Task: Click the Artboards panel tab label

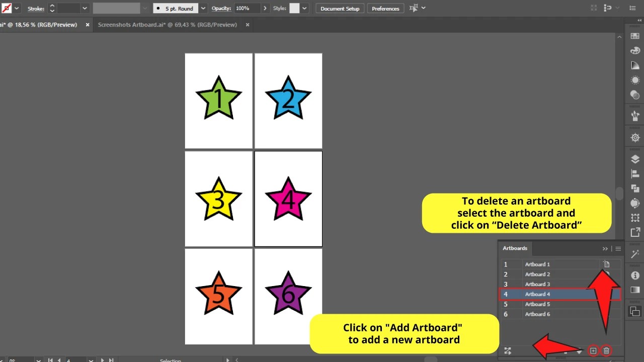Action: 515,248
